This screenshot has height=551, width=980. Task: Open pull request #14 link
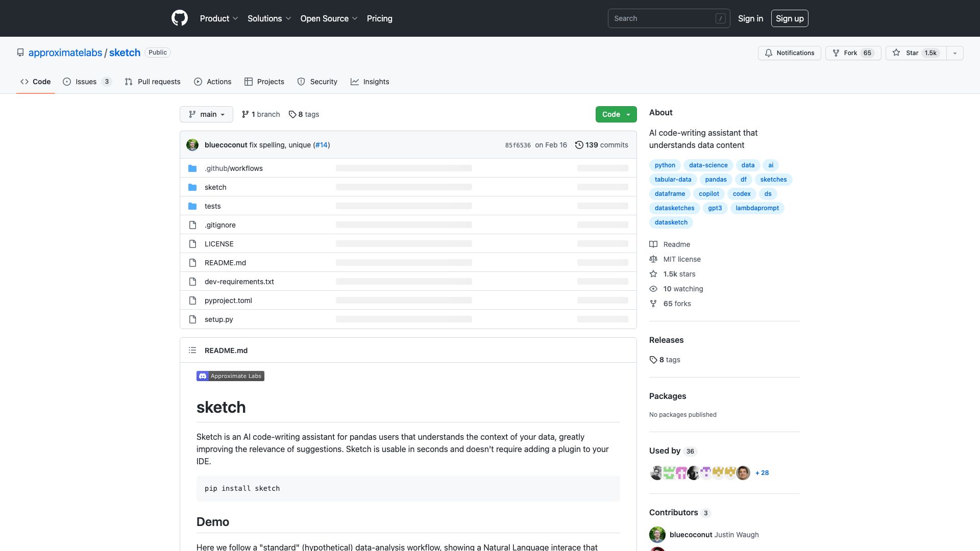click(x=322, y=145)
